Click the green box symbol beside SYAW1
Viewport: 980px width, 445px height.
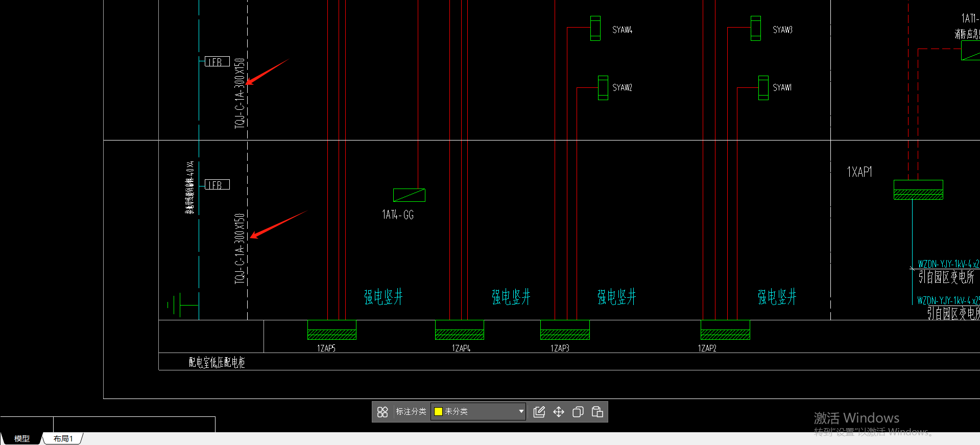pos(763,88)
